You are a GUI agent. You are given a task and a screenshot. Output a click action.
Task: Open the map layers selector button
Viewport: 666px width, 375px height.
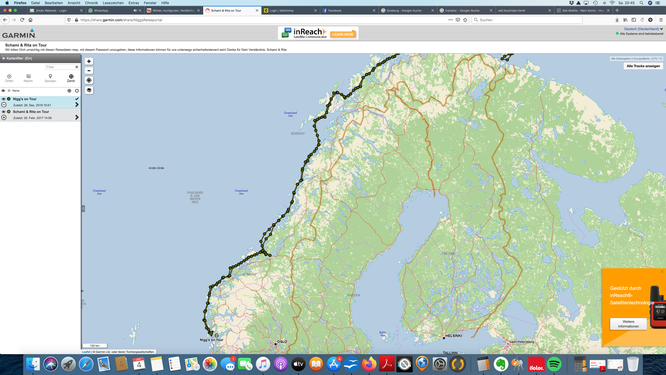pyautogui.click(x=89, y=90)
